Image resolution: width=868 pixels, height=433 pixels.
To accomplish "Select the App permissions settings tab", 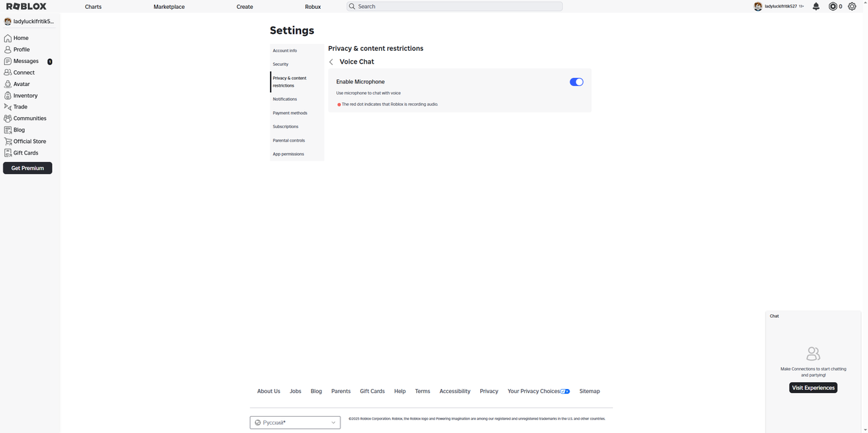I will (297, 154).
